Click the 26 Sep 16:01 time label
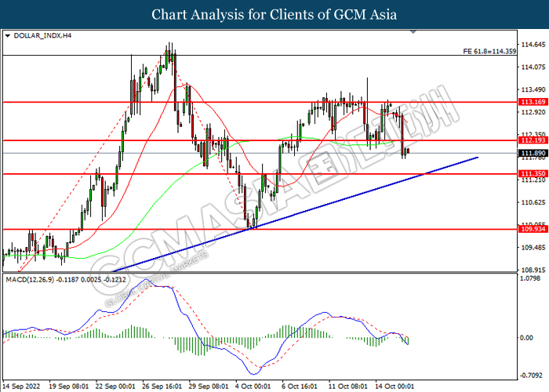 click(x=162, y=387)
